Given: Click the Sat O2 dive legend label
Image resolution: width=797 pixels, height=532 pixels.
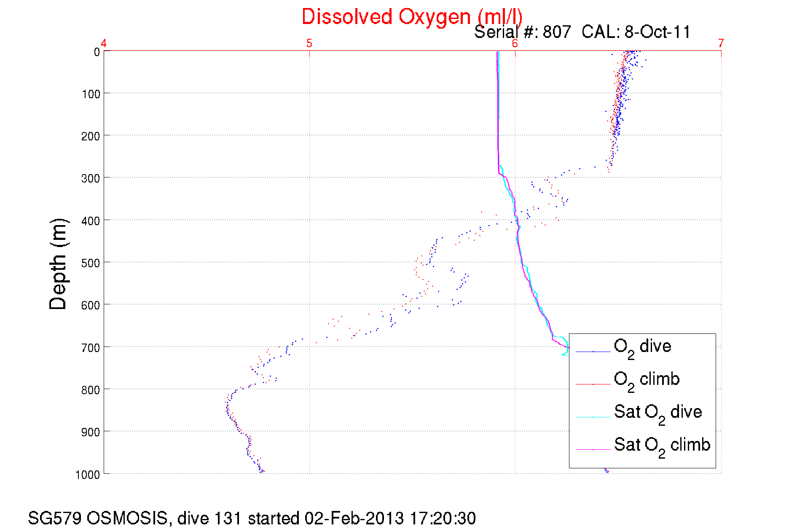Looking at the screenshot, I should pos(658,414).
